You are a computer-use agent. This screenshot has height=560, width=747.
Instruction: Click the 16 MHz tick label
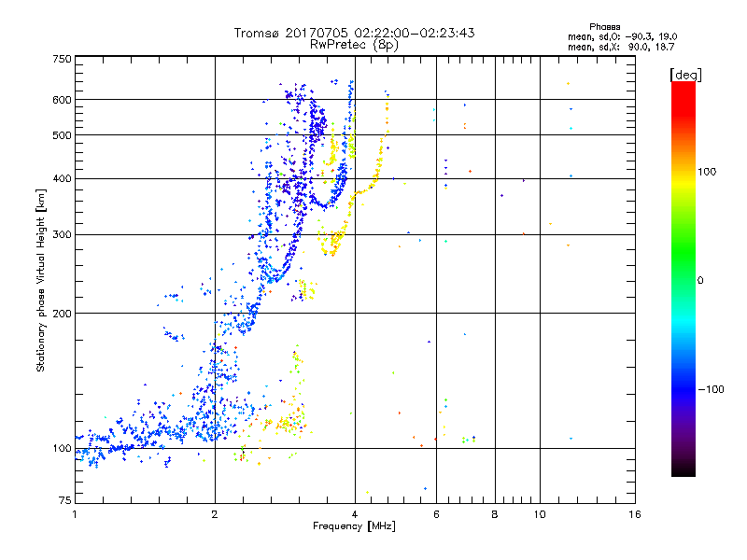(635, 514)
